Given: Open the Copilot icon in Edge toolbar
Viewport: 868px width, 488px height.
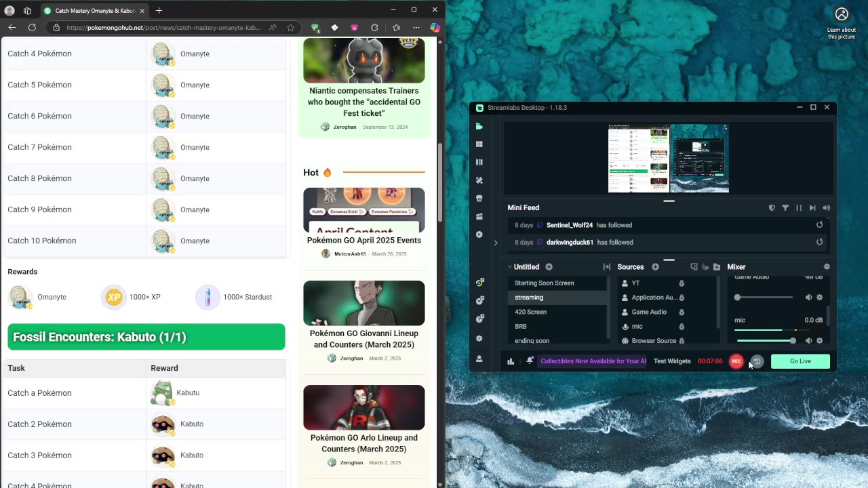Looking at the screenshot, I should click(x=435, y=28).
